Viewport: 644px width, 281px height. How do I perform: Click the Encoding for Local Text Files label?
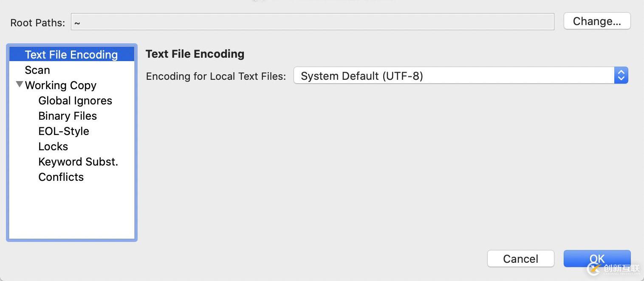coord(216,76)
